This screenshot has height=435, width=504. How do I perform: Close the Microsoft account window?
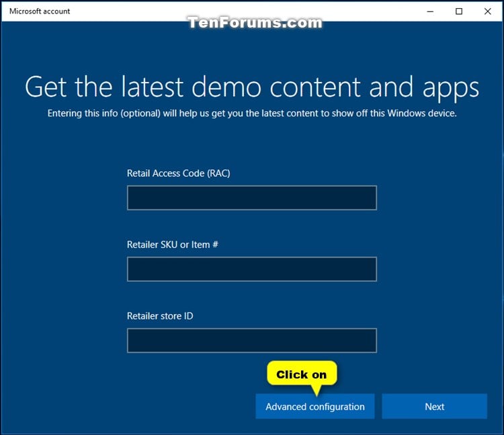pos(488,11)
